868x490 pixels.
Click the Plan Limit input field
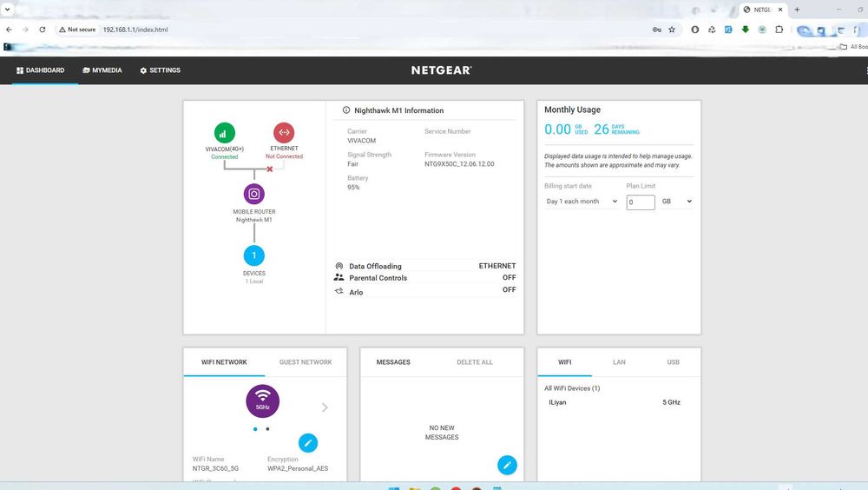pos(641,202)
